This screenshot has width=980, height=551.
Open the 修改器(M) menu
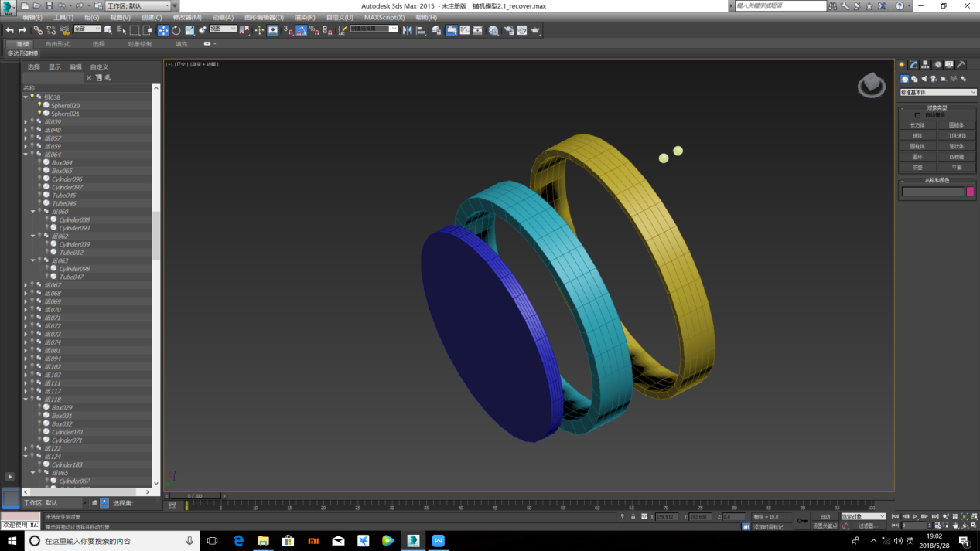click(186, 17)
